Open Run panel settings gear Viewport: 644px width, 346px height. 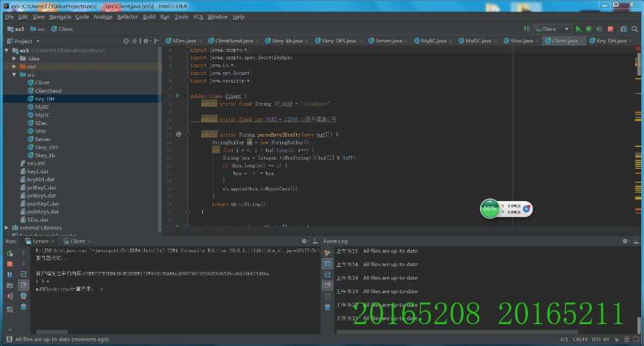[x=305, y=241]
